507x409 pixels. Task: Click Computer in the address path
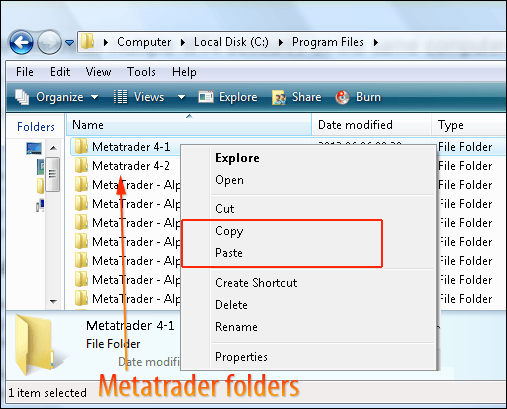point(144,42)
